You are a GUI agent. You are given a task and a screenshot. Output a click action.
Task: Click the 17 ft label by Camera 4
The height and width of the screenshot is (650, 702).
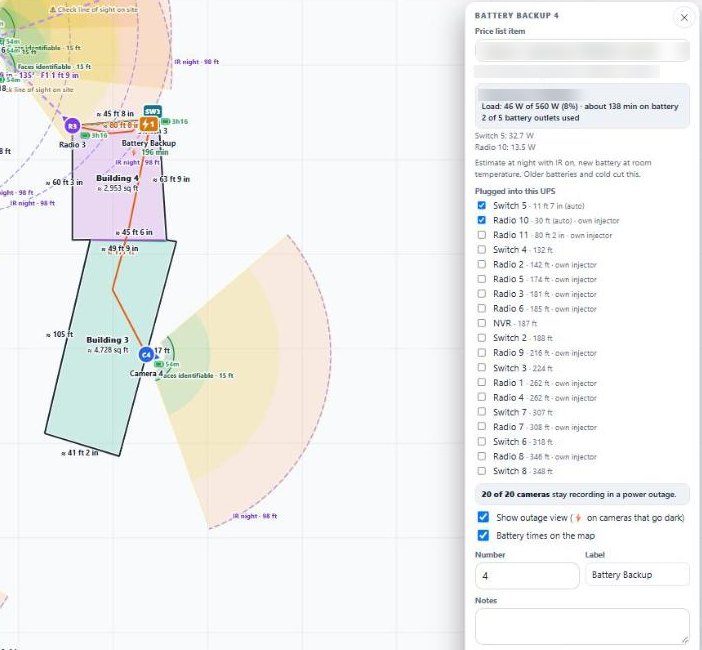coord(162,351)
